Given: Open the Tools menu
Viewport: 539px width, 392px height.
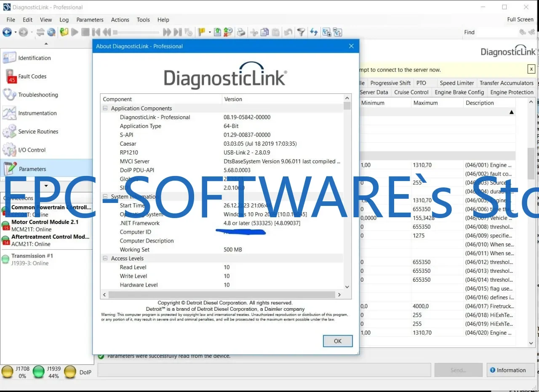Looking at the screenshot, I should coord(143,19).
